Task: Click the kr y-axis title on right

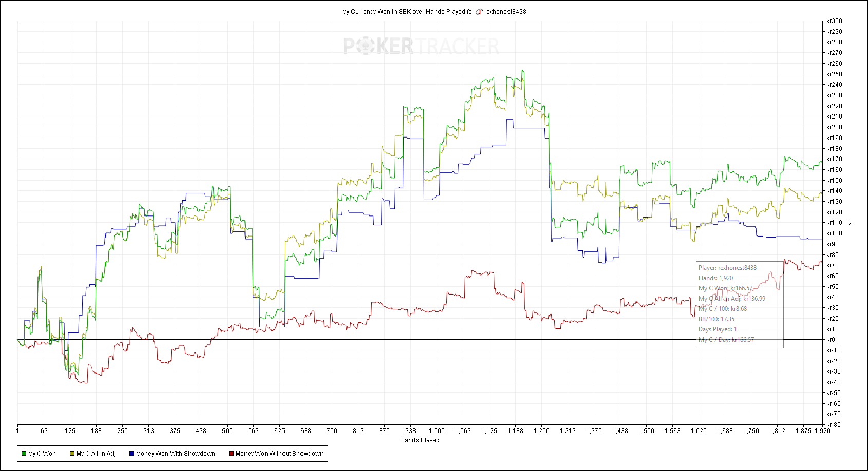Action: point(850,223)
